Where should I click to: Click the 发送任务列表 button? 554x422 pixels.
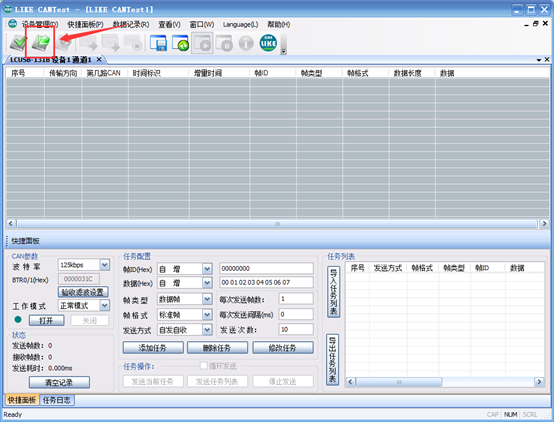(x=217, y=381)
